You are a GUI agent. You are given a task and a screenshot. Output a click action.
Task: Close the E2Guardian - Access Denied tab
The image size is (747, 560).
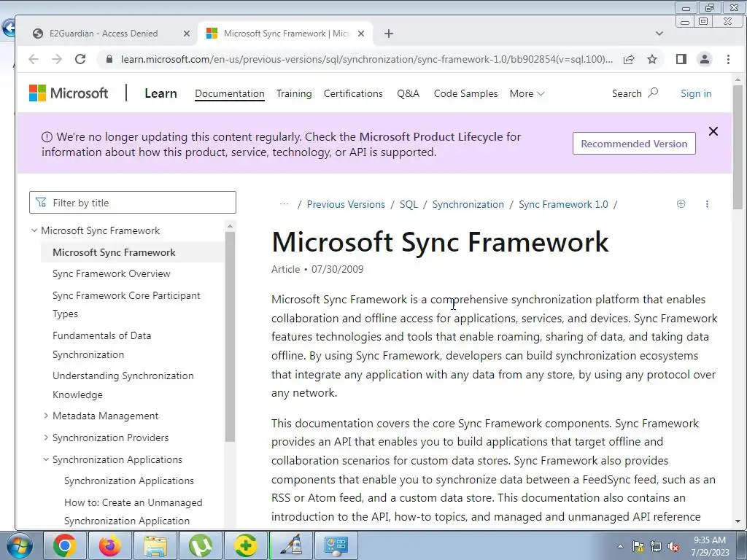click(x=187, y=34)
